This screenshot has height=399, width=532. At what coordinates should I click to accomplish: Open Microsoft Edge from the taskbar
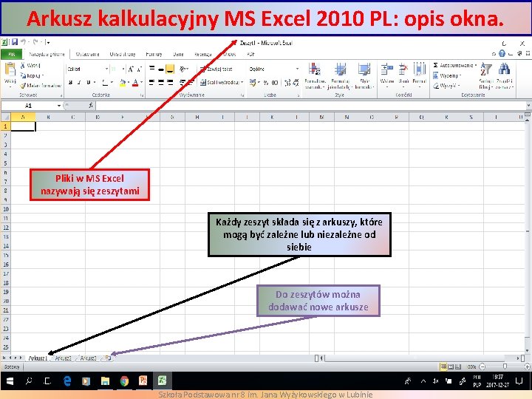(x=67, y=381)
